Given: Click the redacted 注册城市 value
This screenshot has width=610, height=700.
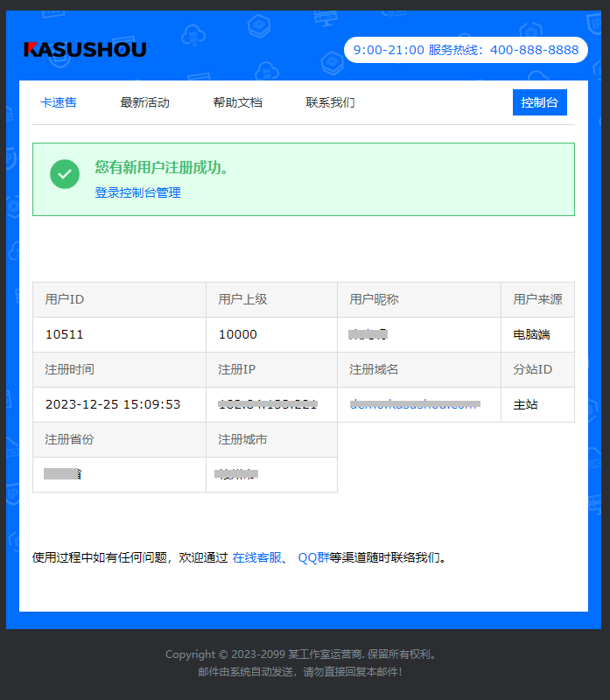Looking at the screenshot, I should [x=236, y=474].
